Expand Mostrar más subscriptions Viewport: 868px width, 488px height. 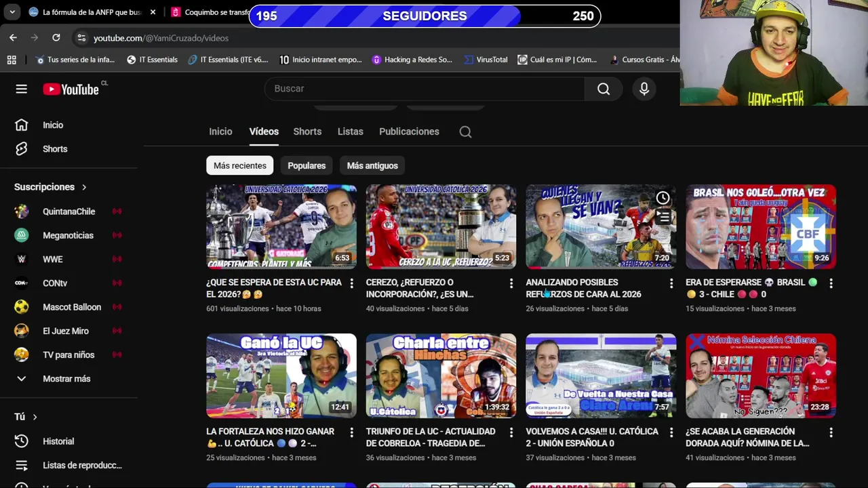[68, 379]
